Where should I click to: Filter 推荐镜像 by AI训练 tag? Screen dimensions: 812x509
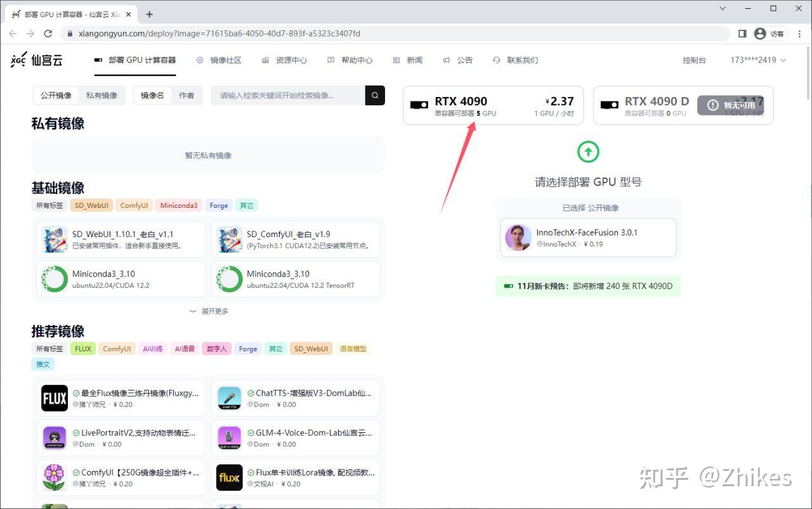[x=153, y=349]
